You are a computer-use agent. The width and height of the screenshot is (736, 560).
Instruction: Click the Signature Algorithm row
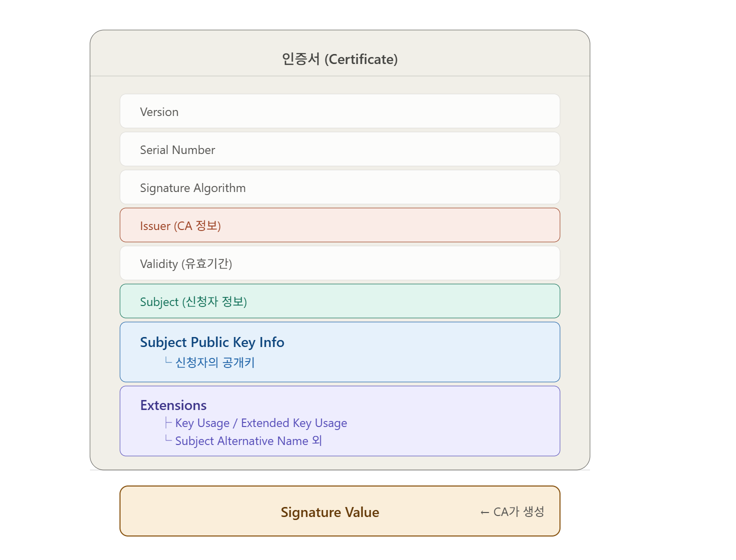pyautogui.click(x=340, y=187)
